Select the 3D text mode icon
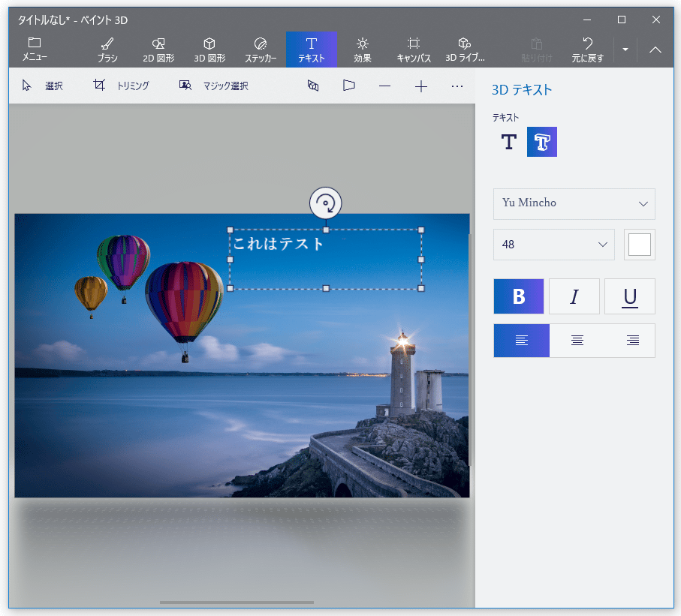 pyautogui.click(x=542, y=142)
